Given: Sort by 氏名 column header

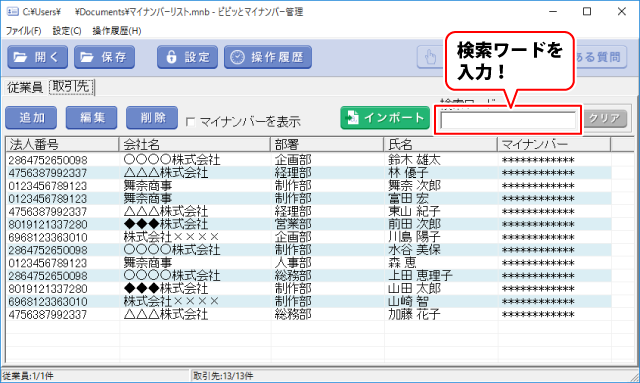Looking at the screenshot, I should click(x=440, y=144).
